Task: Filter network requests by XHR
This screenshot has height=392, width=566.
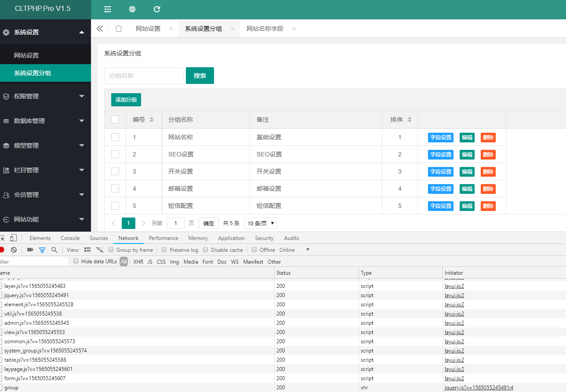Action: coord(138,261)
